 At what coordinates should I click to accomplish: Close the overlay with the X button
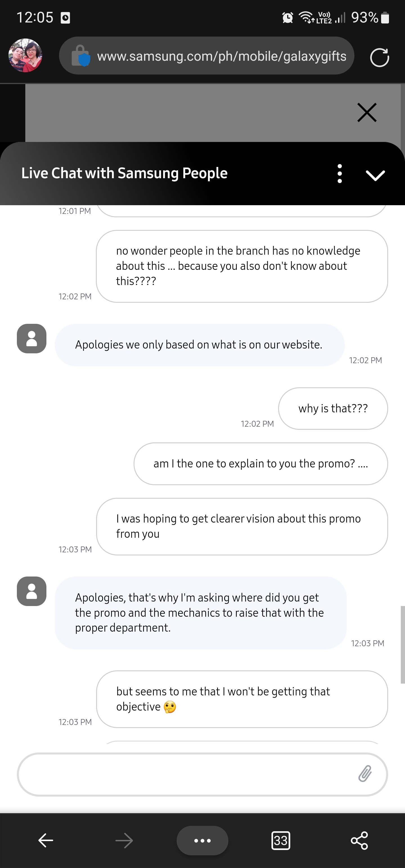[x=366, y=112]
